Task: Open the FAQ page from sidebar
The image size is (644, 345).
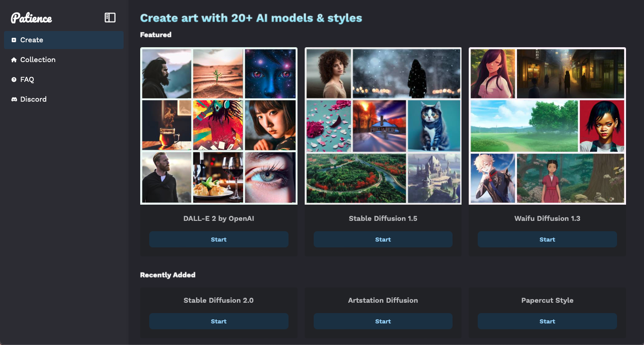Action: click(x=27, y=80)
